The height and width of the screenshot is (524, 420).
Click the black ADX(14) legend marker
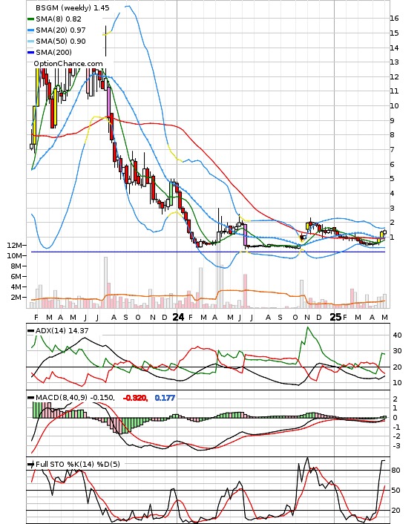tap(30, 331)
